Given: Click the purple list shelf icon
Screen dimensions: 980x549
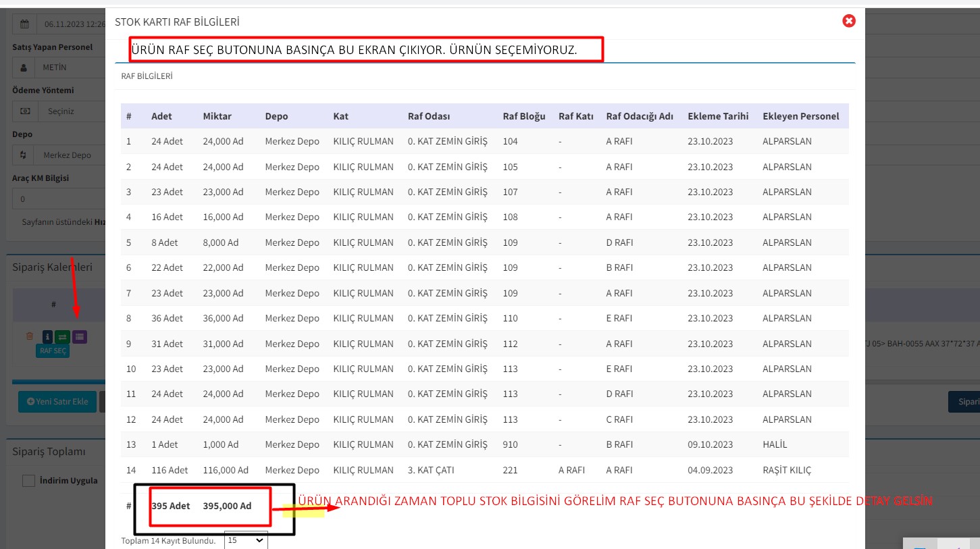Looking at the screenshot, I should click(x=80, y=336).
